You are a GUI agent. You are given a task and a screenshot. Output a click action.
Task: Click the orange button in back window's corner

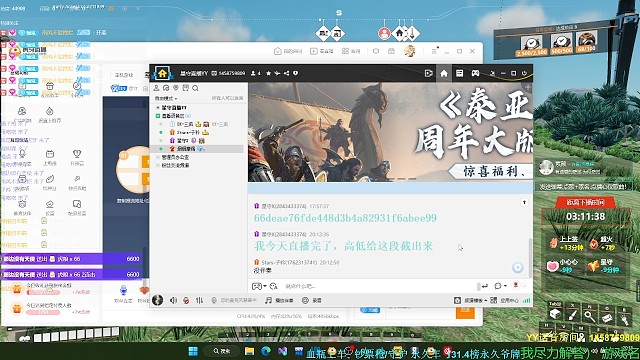click(465, 312)
